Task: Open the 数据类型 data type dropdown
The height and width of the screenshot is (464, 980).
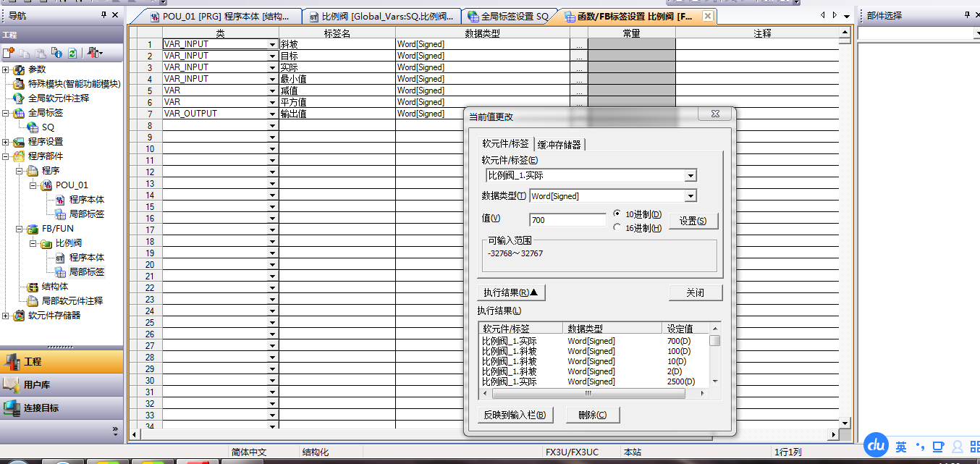Action: 690,196
